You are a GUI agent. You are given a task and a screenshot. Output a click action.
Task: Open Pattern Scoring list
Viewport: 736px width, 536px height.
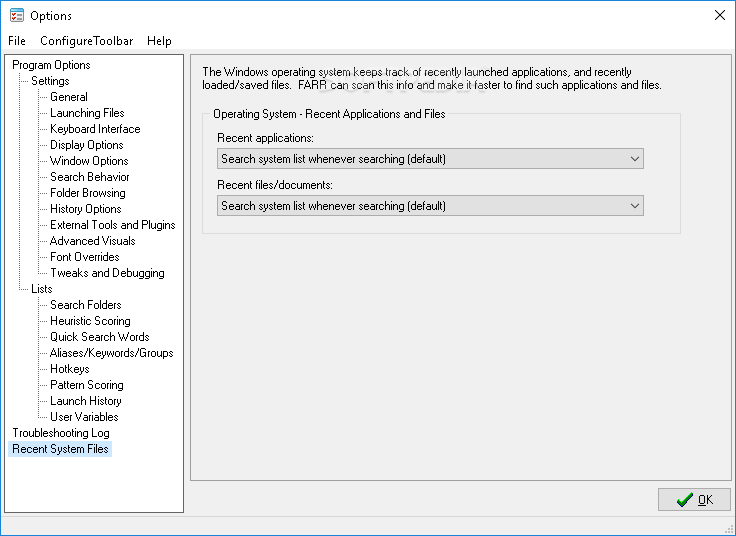coord(87,384)
